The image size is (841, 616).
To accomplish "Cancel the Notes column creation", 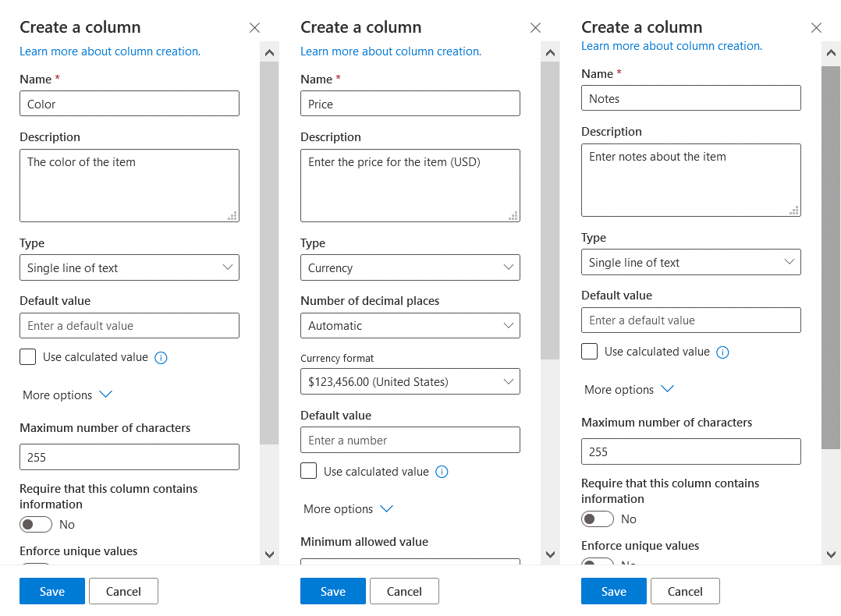I will (685, 591).
